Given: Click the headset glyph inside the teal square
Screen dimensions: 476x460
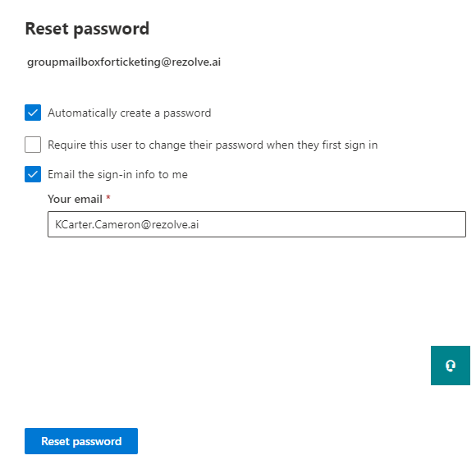Looking at the screenshot, I should [451, 366].
